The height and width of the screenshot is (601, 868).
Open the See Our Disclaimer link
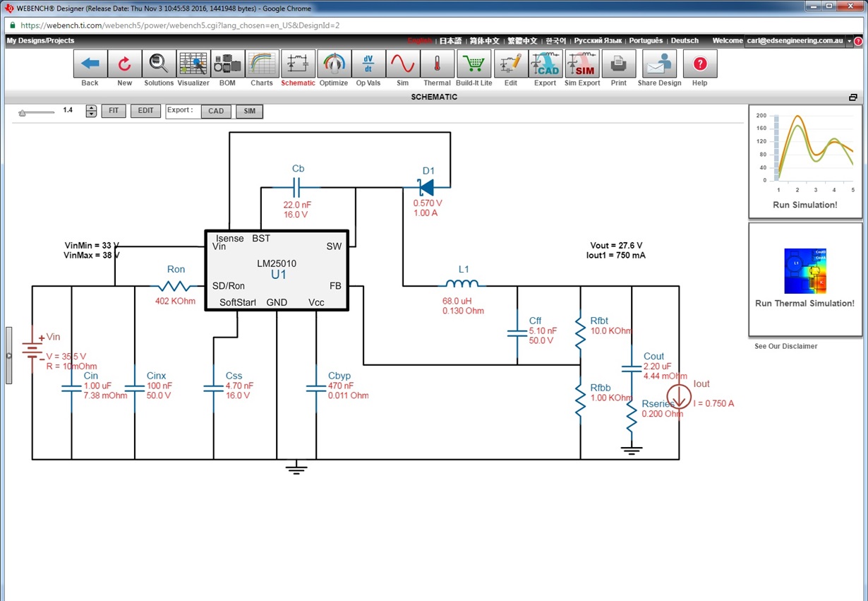tap(785, 346)
